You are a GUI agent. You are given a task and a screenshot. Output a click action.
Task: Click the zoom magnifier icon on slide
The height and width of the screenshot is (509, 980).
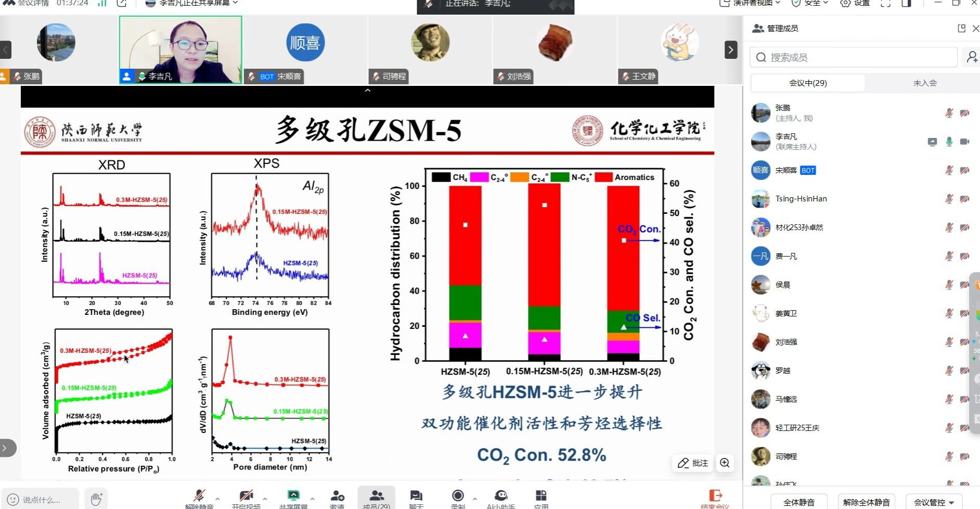[x=725, y=463]
